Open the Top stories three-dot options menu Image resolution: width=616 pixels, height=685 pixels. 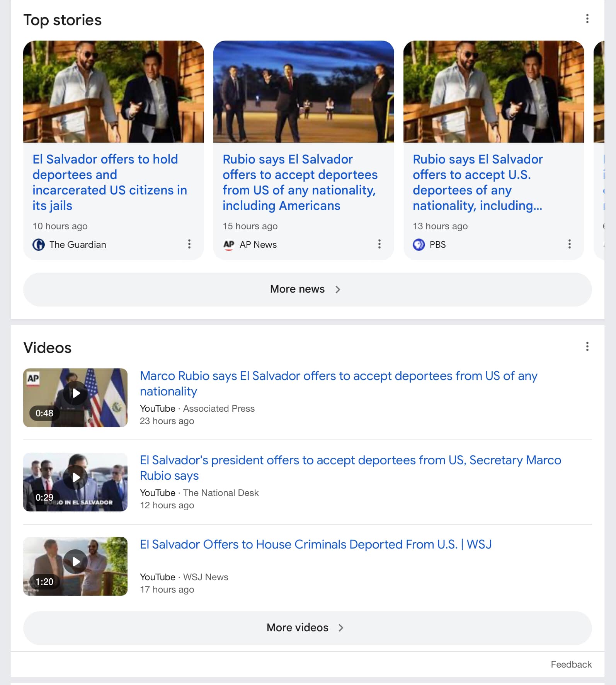tap(587, 19)
